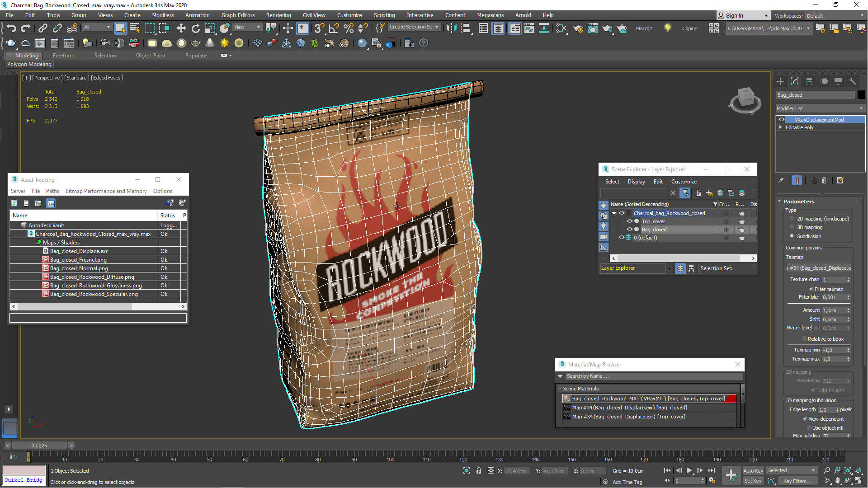Toggle visibility eye of VRayDisplacementMod
The width and height of the screenshot is (868, 488).
tap(782, 120)
